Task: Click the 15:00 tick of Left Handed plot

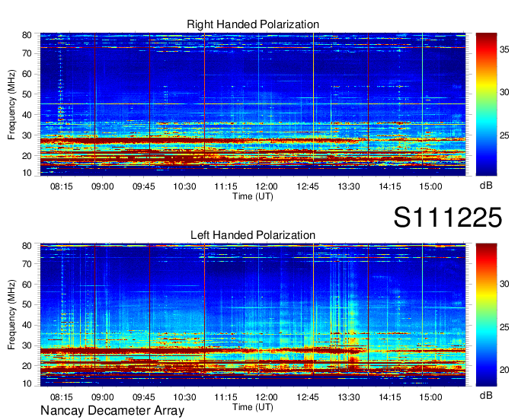Action: (x=431, y=397)
